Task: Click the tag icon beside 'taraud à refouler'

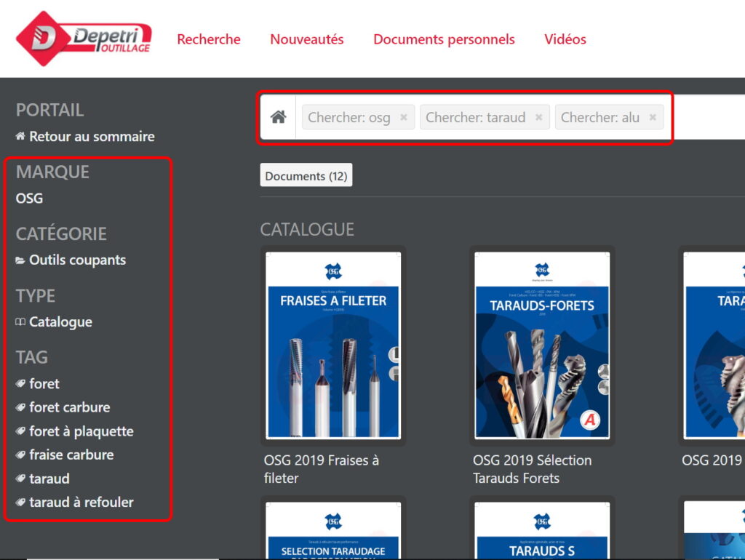Action: click(x=20, y=502)
